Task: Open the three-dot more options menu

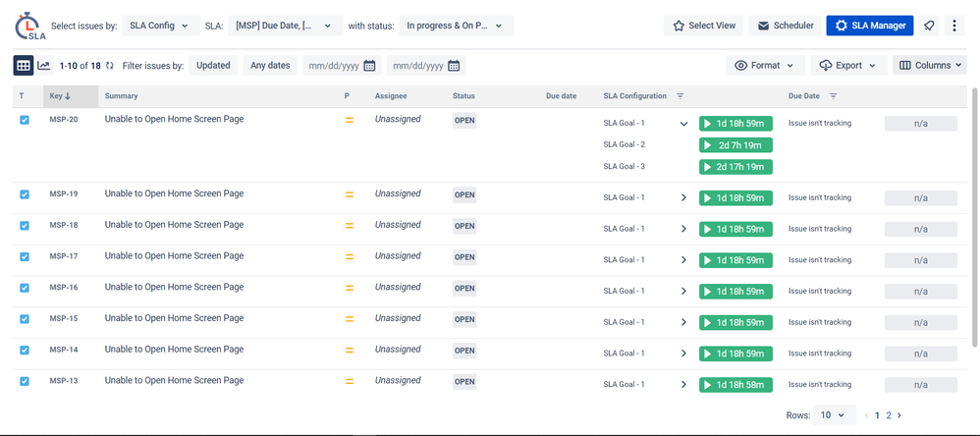Action: (953, 26)
